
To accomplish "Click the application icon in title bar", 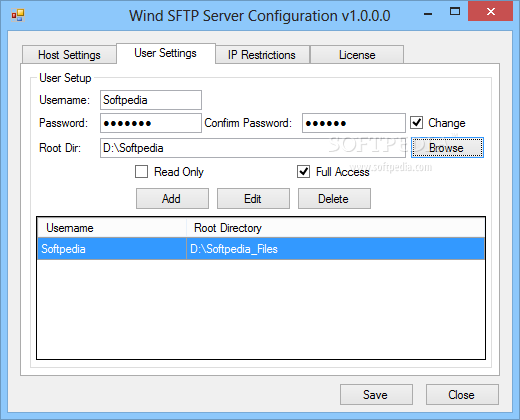I will (x=18, y=16).
